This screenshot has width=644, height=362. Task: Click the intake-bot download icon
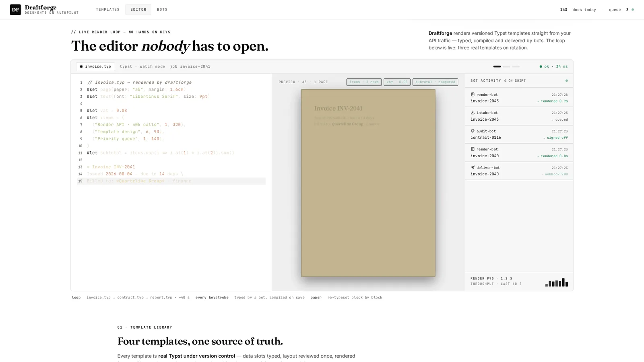click(x=473, y=113)
